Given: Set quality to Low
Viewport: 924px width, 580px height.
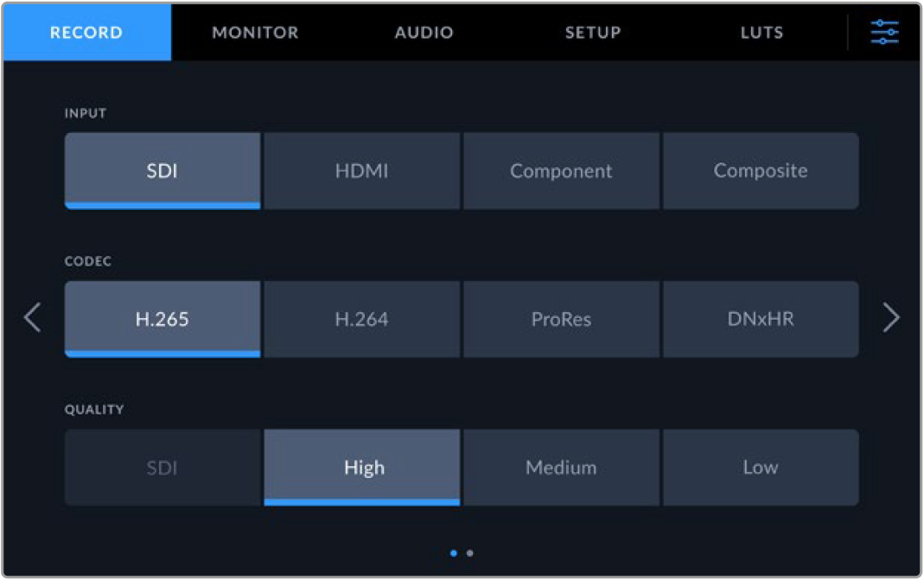Looking at the screenshot, I should coord(761,468).
